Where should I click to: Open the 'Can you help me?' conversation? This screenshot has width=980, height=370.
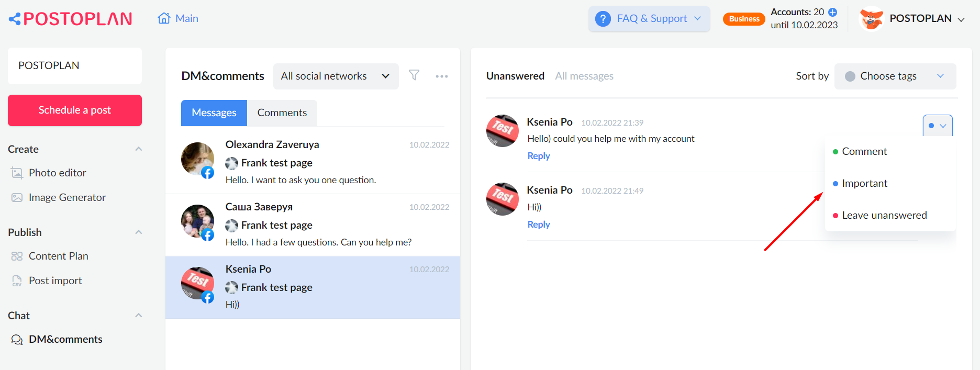click(313, 226)
